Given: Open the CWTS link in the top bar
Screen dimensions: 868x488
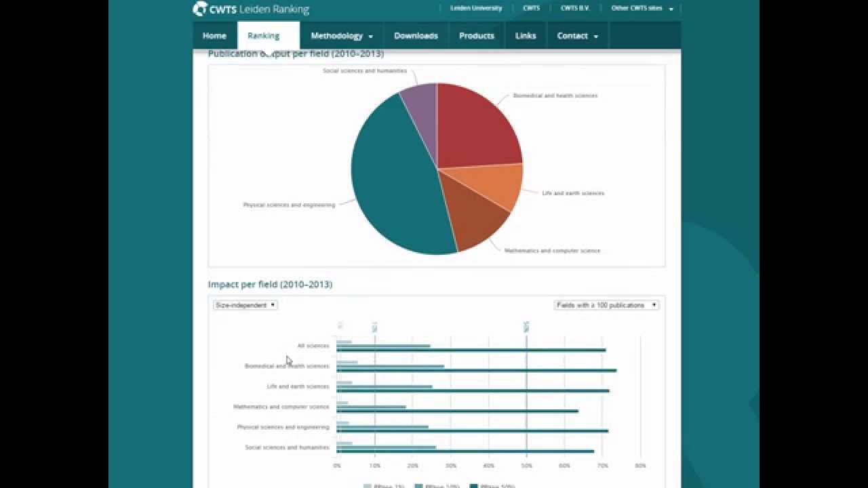Looking at the screenshot, I should 532,8.
